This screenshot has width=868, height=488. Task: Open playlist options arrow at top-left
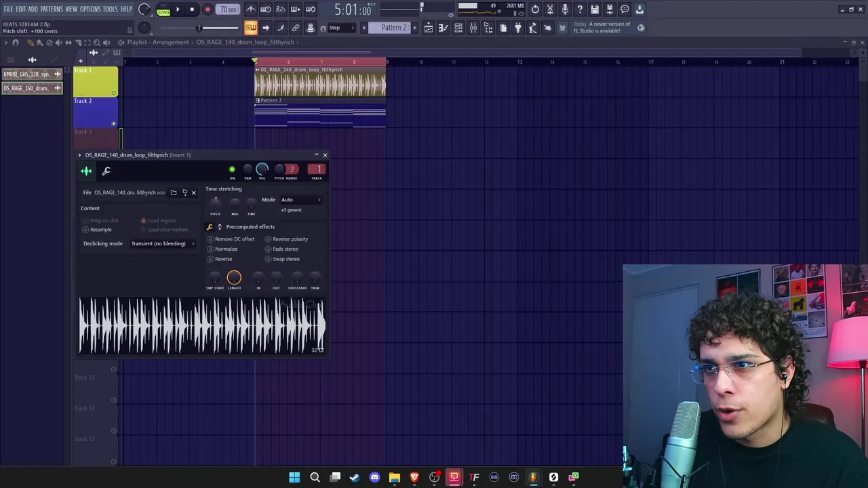tap(6, 43)
